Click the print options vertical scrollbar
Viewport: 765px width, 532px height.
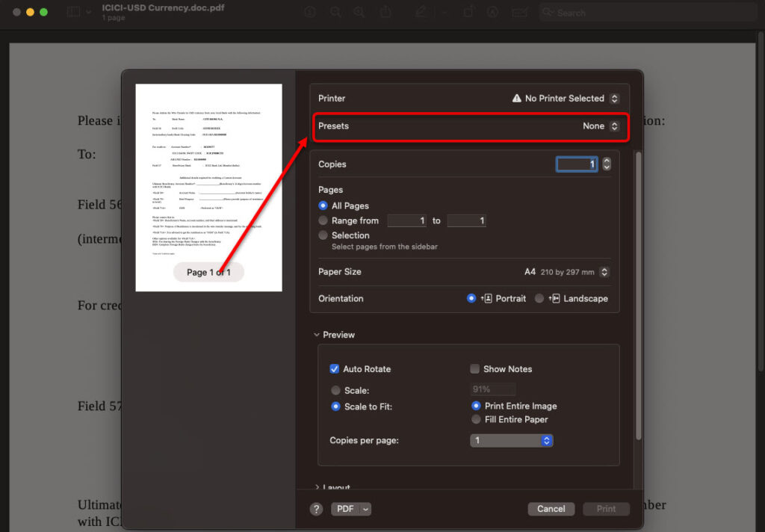point(638,296)
